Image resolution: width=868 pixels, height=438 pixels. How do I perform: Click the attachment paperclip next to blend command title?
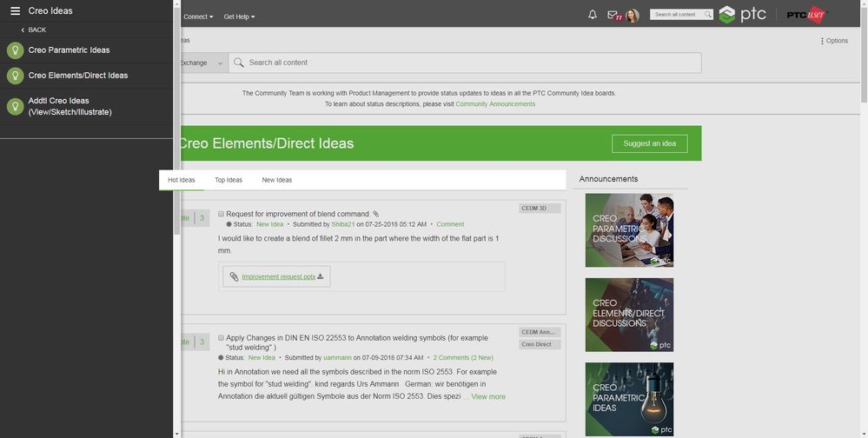click(x=376, y=214)
